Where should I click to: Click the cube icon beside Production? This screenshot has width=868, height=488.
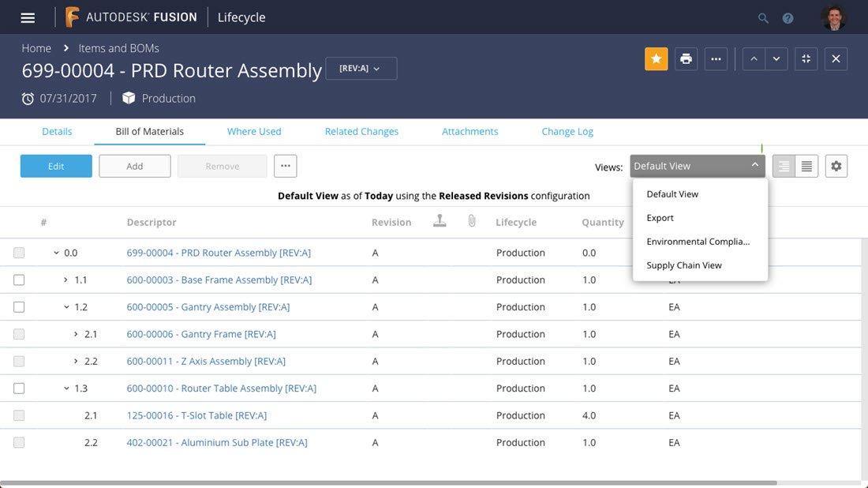pyautogui.click(x=129, y=98)
